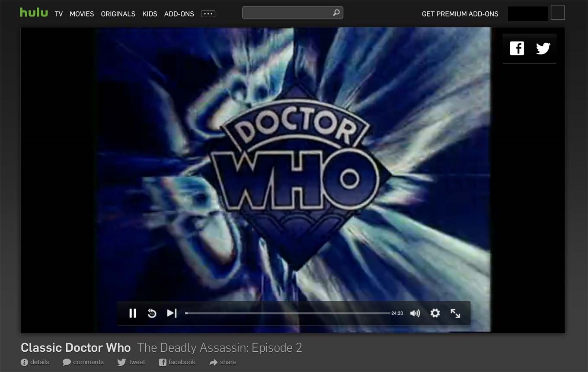588x372 pixels.
Task: Expand the more options ellipsis menu
Action: coord(208,14)
